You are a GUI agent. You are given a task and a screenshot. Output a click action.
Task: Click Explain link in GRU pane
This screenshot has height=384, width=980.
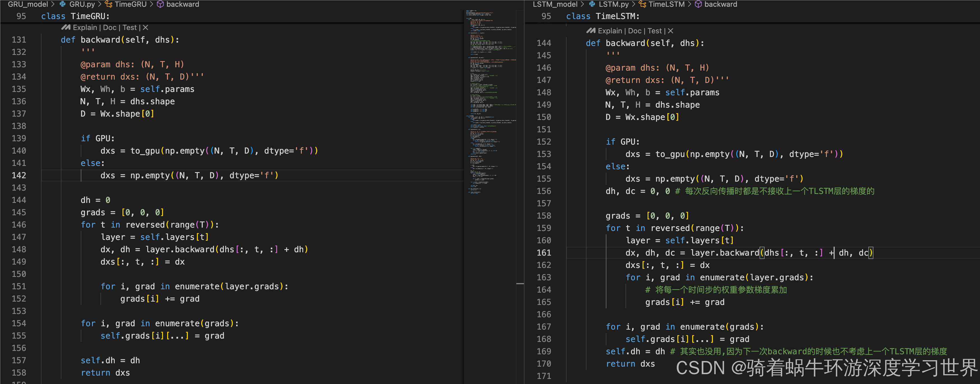(x=85, y=28)
